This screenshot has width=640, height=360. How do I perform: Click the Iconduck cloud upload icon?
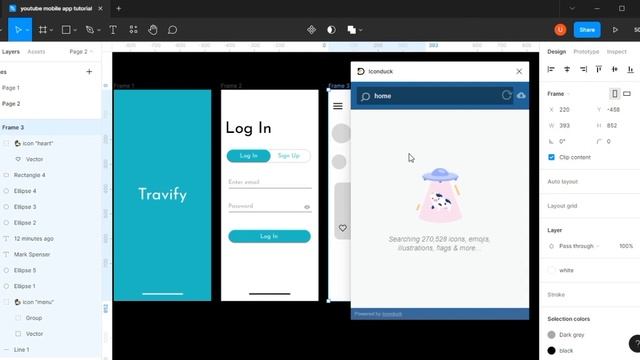click(521, 96)
